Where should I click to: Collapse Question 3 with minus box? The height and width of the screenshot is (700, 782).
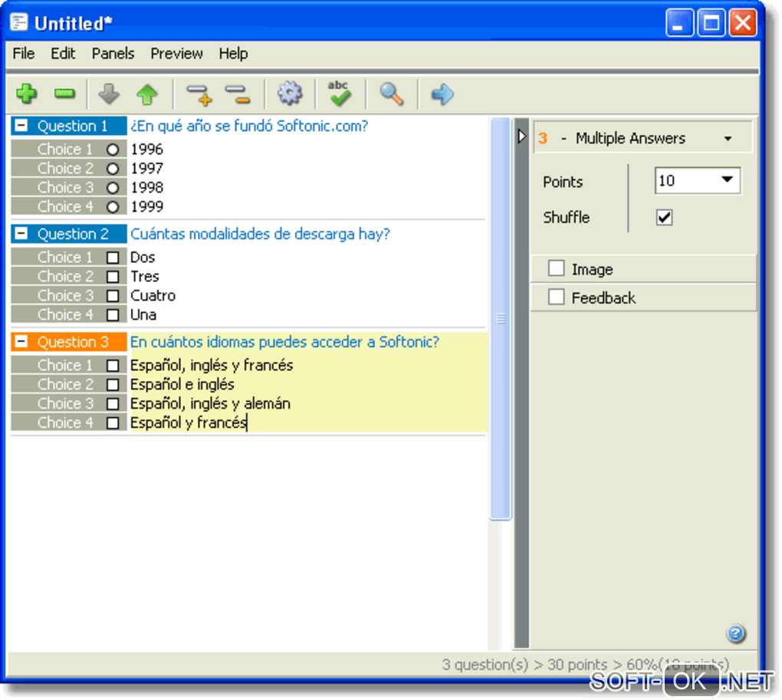[21, 341]
